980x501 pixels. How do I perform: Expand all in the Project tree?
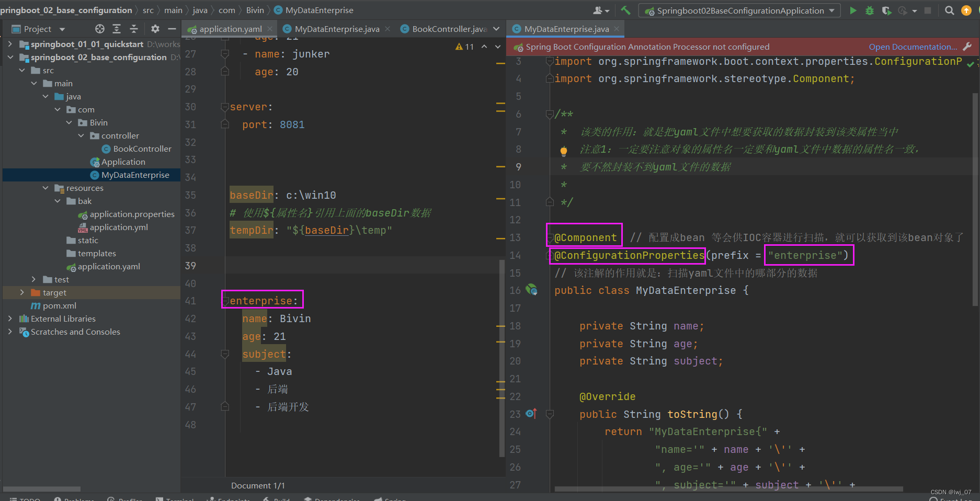point(117,29)
